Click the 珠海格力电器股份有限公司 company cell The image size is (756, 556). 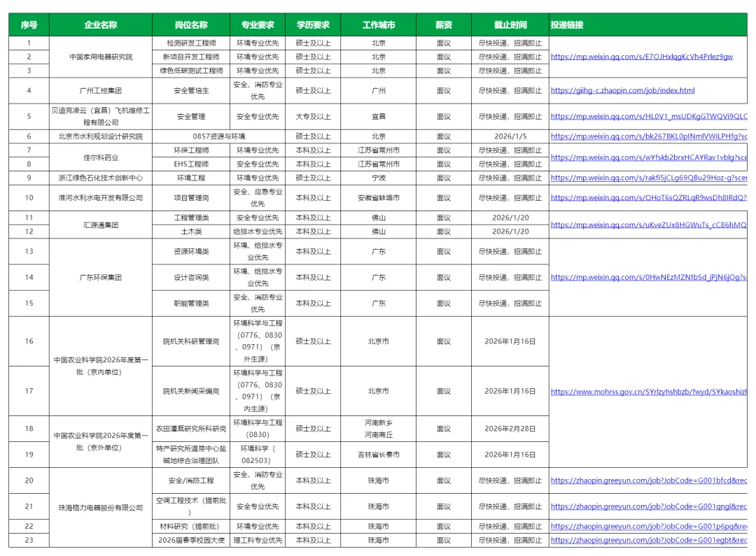coord(101,508)
